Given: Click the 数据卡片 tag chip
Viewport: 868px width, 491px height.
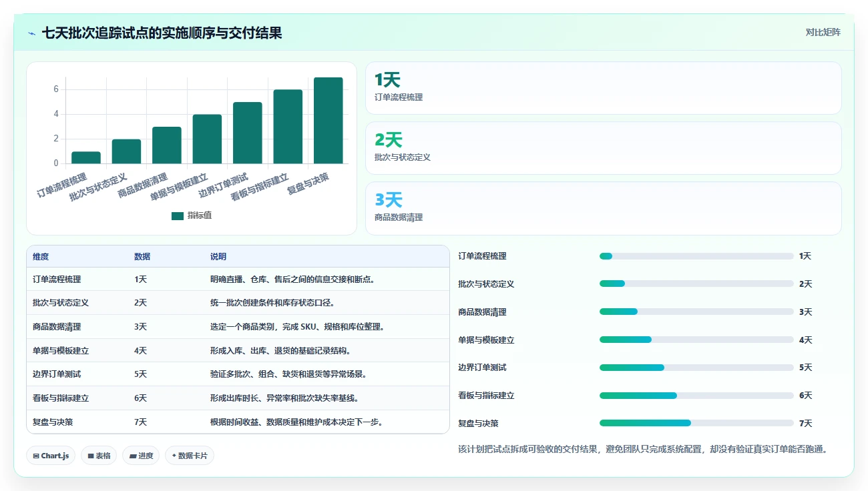Looking at the screenshot, I should (x=190, y=456).
